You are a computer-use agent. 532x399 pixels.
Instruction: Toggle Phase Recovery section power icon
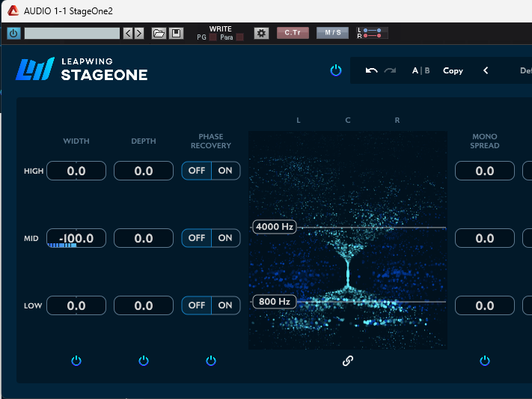(x=211, y=360)
